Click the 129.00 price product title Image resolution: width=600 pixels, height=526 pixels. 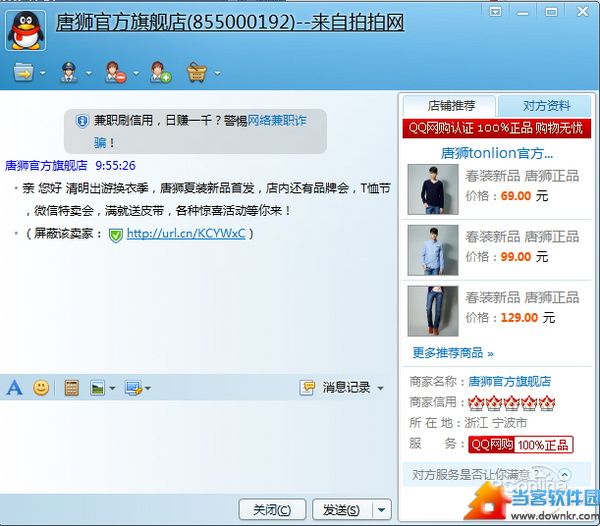[522, 298]
